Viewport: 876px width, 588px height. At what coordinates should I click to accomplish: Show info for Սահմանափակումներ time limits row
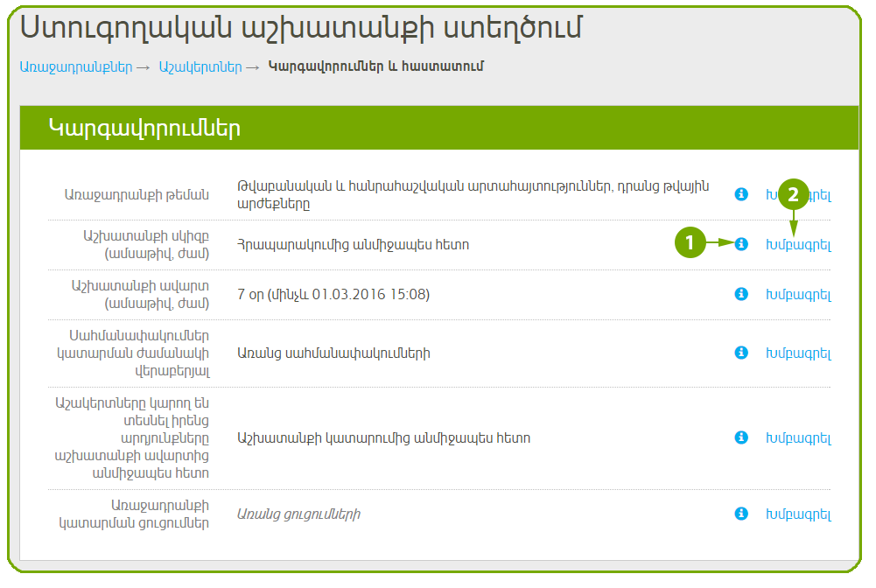click(741, 353)
